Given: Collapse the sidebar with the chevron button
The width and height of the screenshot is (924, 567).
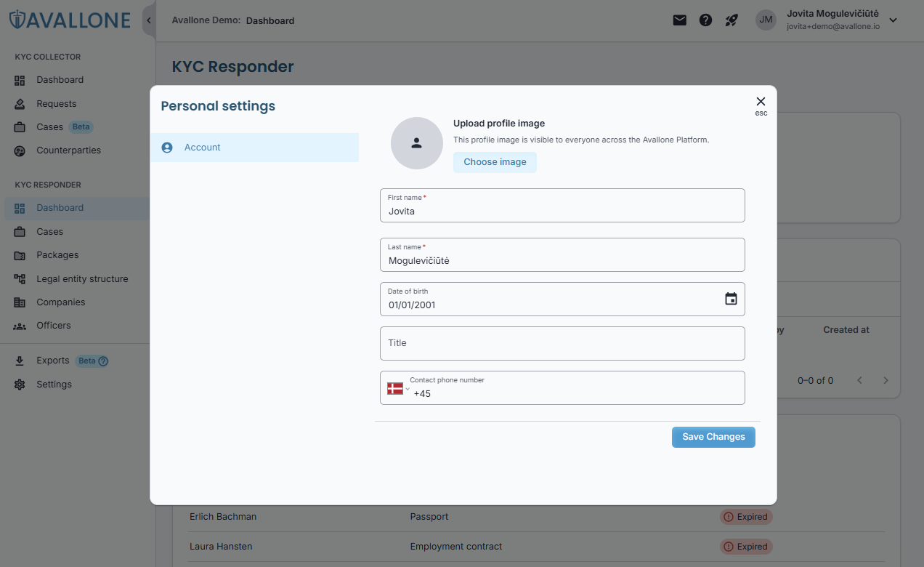Looking at the screenshot, I should tap(149, 20).
